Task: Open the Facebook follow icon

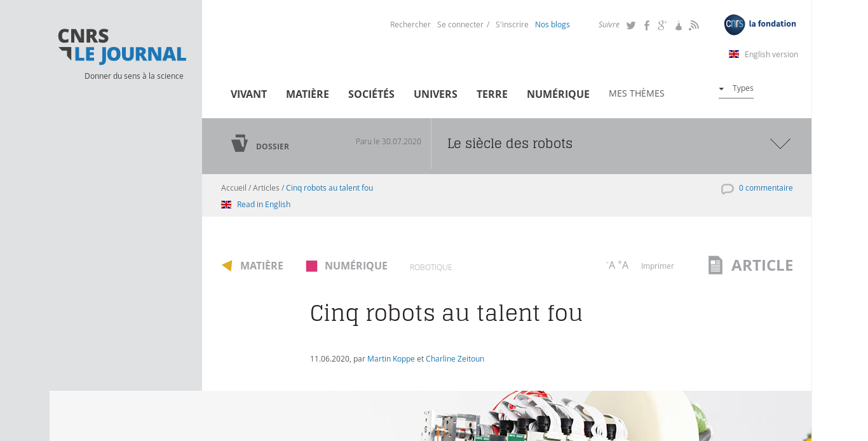Action: click(647, 25)
